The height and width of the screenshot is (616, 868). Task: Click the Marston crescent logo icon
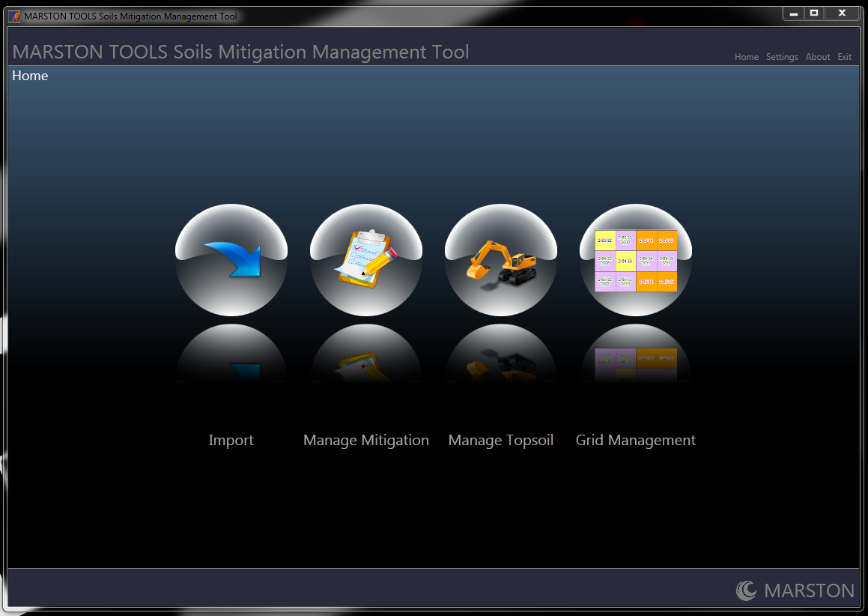pos(746,590)
